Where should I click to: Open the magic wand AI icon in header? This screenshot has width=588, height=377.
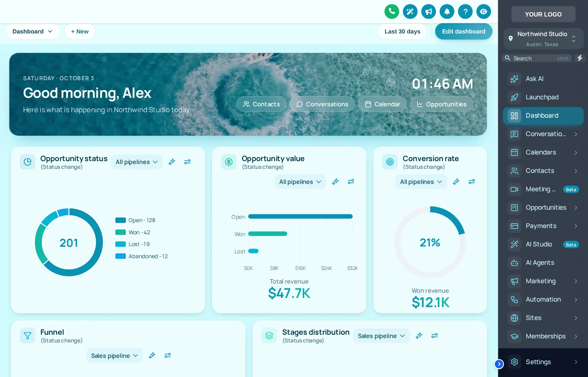click(x=410, y=11)
